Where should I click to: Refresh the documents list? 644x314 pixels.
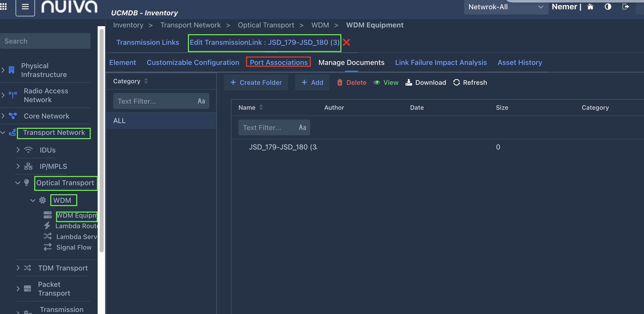tap(470, 83)
